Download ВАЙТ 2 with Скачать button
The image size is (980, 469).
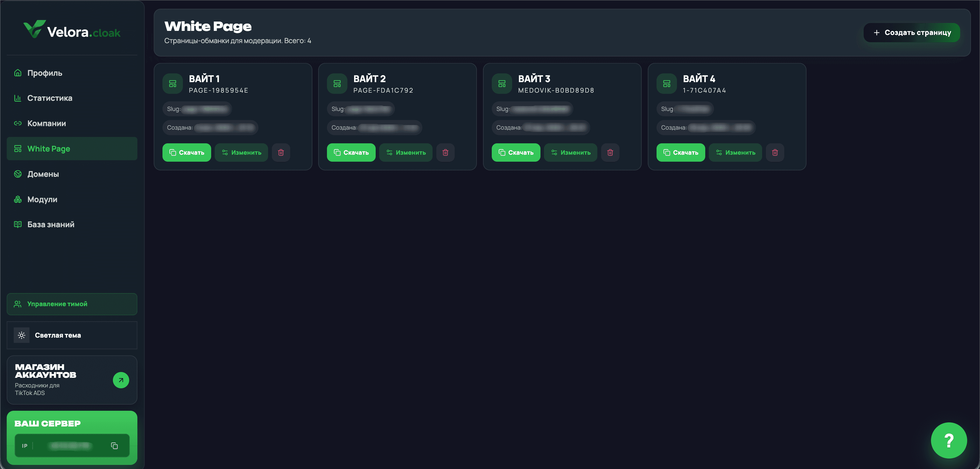[x=351, y=152]
